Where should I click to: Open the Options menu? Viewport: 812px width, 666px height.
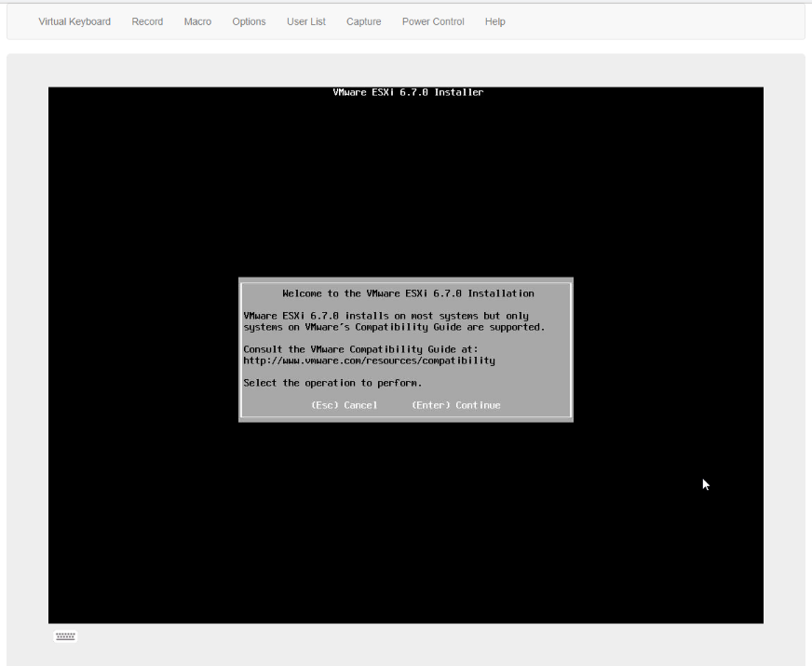(249, 21)
